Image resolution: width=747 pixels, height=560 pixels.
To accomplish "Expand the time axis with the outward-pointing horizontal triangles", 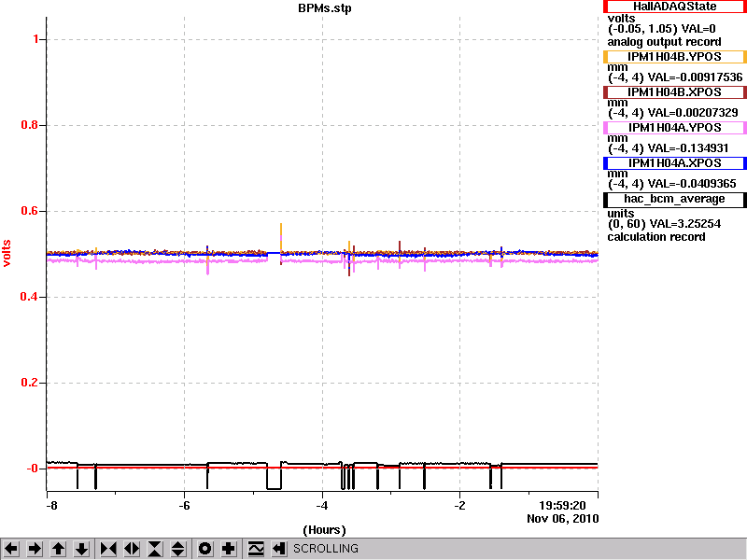I will point(132,549).
